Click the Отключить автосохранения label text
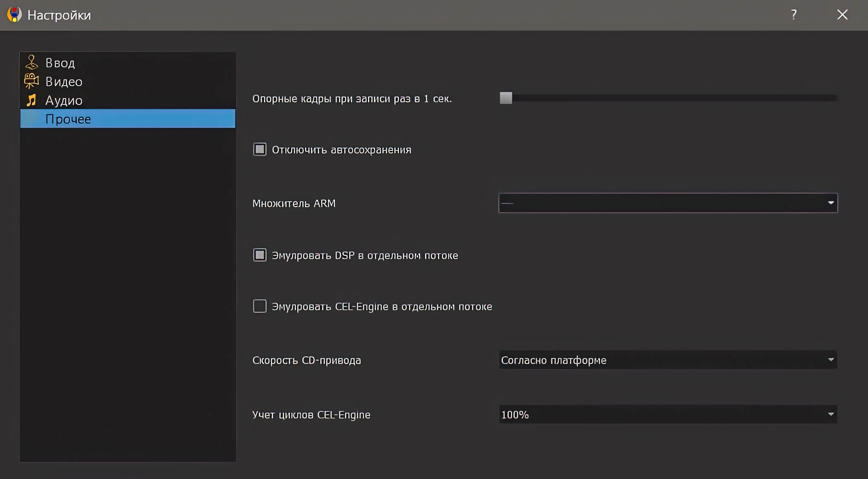The height and width of the screenshot is (479, 868). coord(341,150)
